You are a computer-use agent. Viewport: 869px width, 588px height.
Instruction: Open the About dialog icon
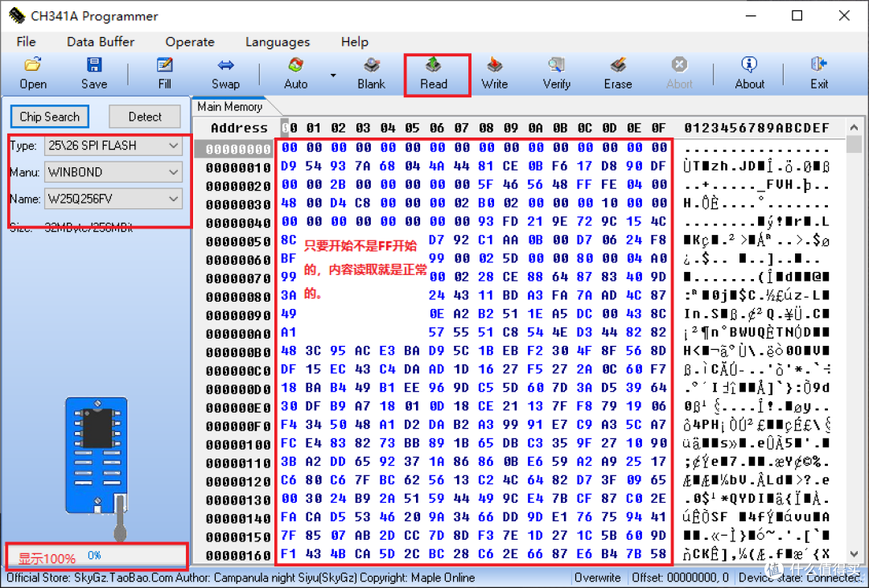tap(749, 73)
